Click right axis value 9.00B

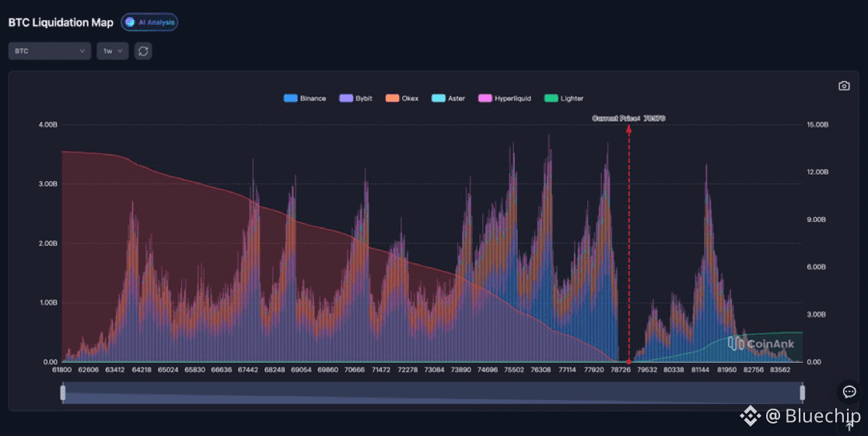coord(817,220)
